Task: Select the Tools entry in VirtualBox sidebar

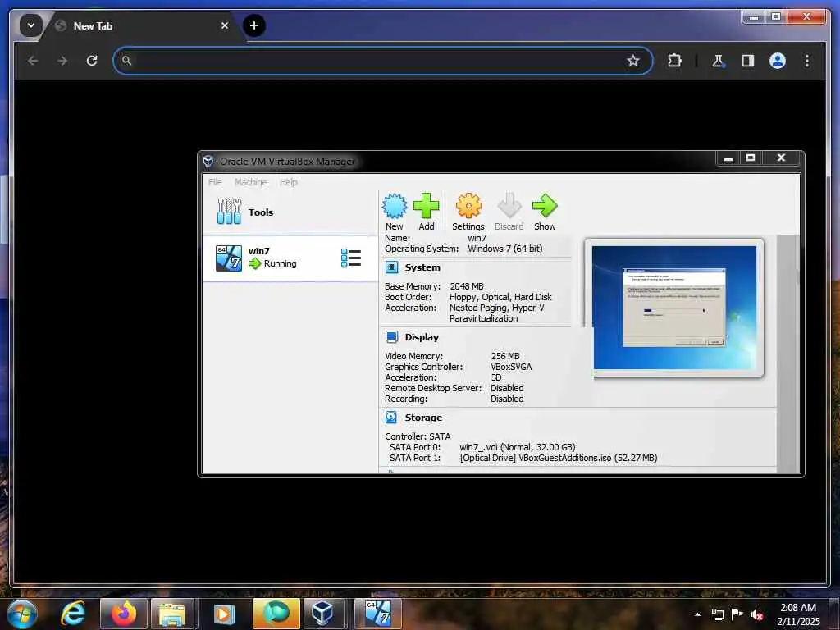Action: click(x=290, y=212)
